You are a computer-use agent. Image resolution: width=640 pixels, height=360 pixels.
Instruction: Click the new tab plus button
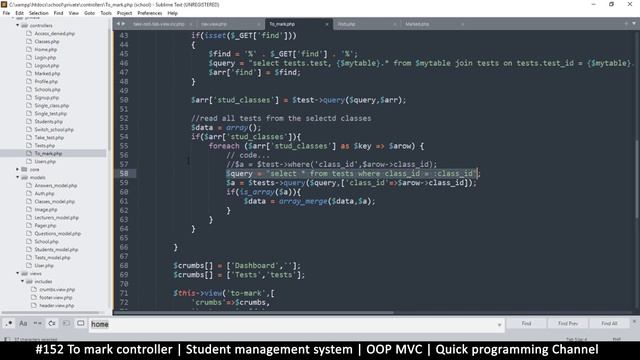pos(626,24)
